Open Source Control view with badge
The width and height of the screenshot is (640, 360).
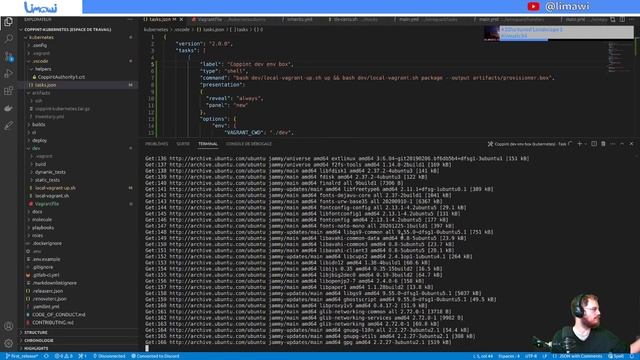[9, 57]
